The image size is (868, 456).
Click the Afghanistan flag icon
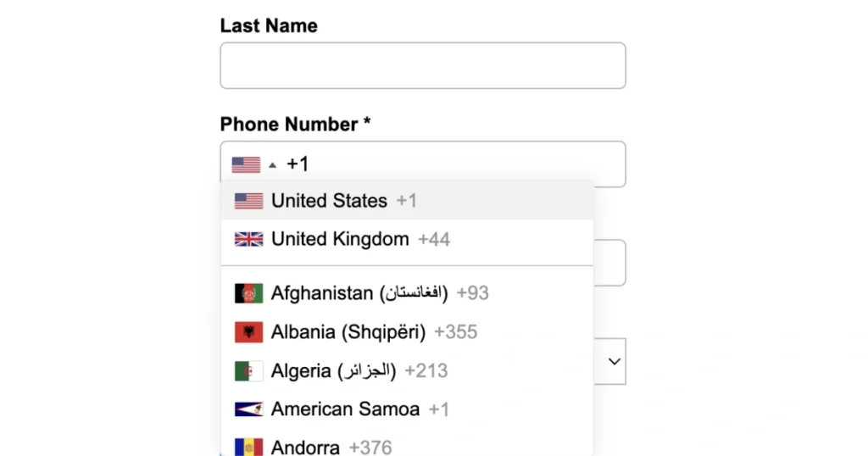point(248,293)
